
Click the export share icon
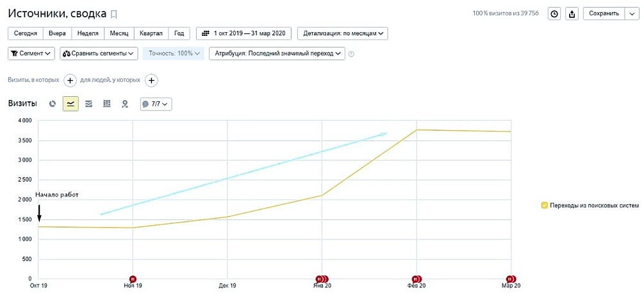(x=572, y=13)
